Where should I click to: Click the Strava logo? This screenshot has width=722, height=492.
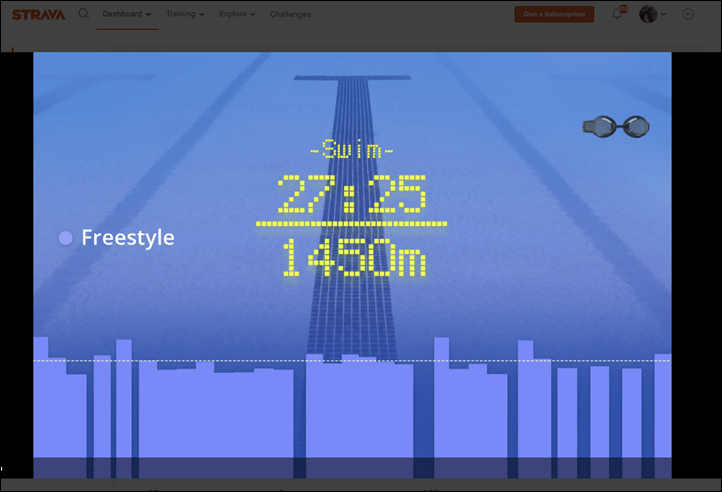point(38,15)
